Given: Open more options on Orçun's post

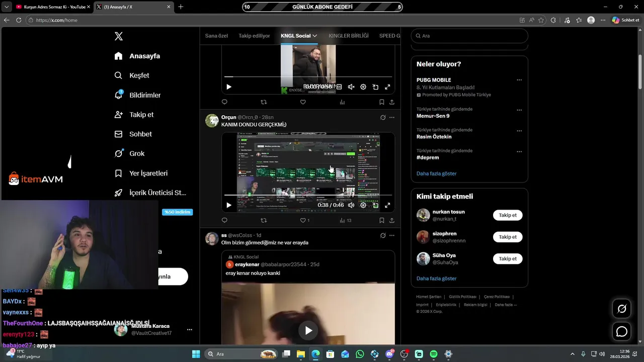Looking at the screenshot, I should 392,117.
